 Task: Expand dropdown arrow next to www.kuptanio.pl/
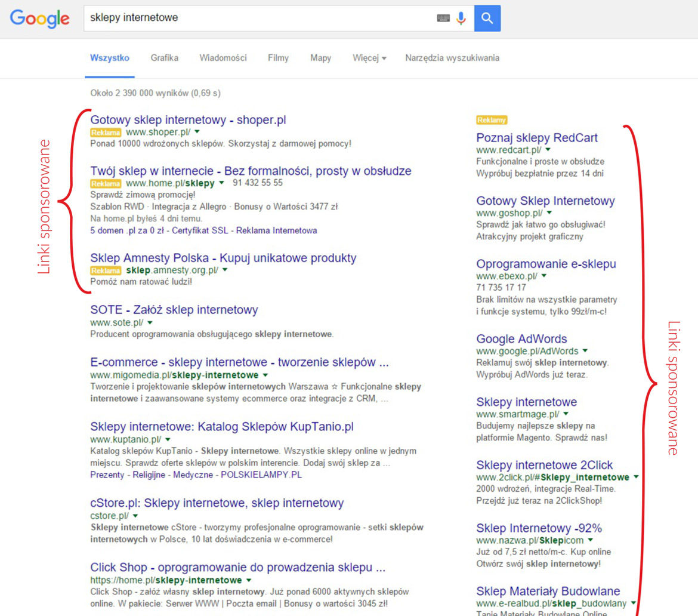(168, 440)
